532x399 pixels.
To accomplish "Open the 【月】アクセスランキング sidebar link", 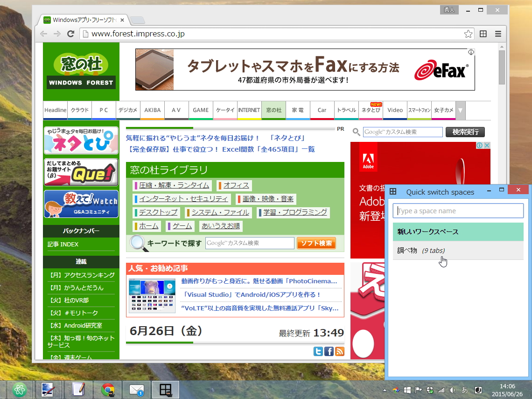I will (81, 275).
